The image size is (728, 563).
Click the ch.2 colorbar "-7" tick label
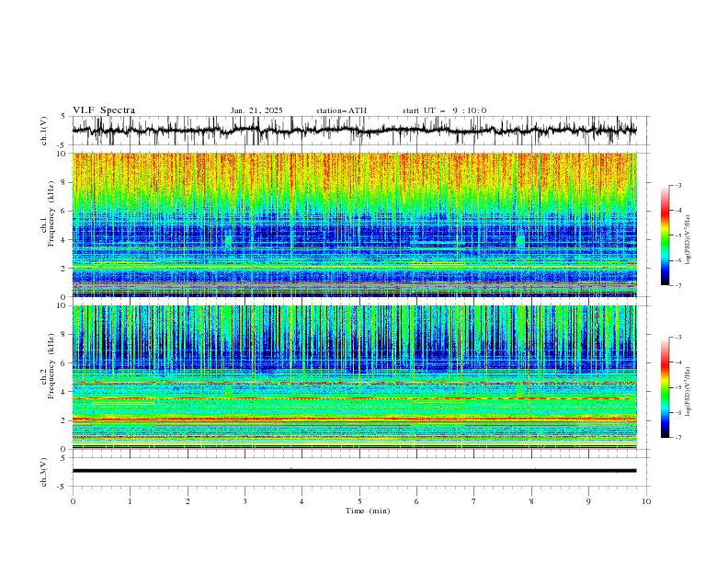[x=678, y=438]
